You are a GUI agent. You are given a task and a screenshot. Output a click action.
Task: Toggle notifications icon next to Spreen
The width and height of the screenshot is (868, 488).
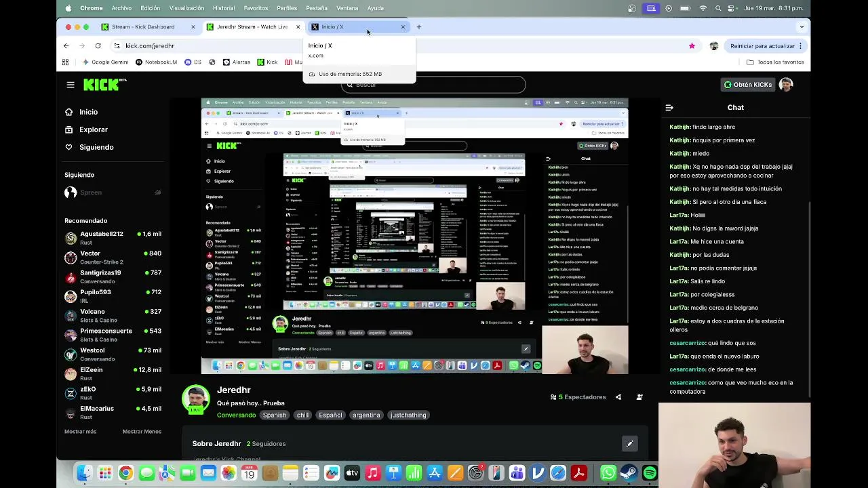157,192
